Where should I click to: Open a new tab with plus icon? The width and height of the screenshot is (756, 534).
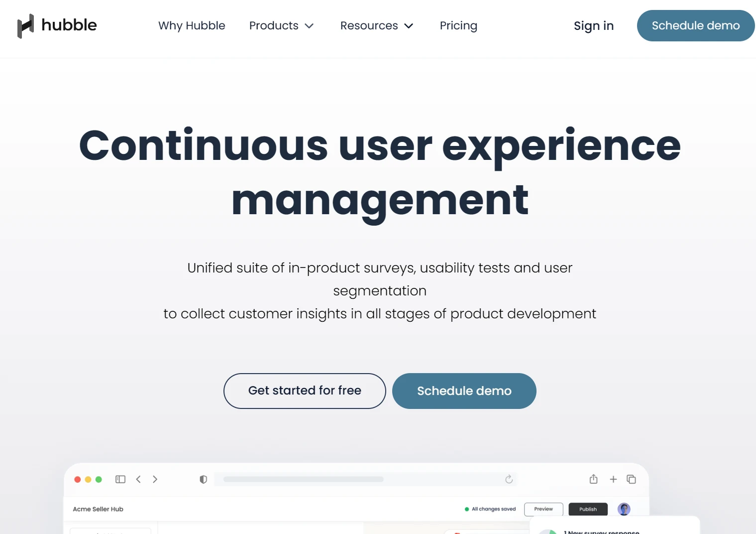[x=613, y=479]
